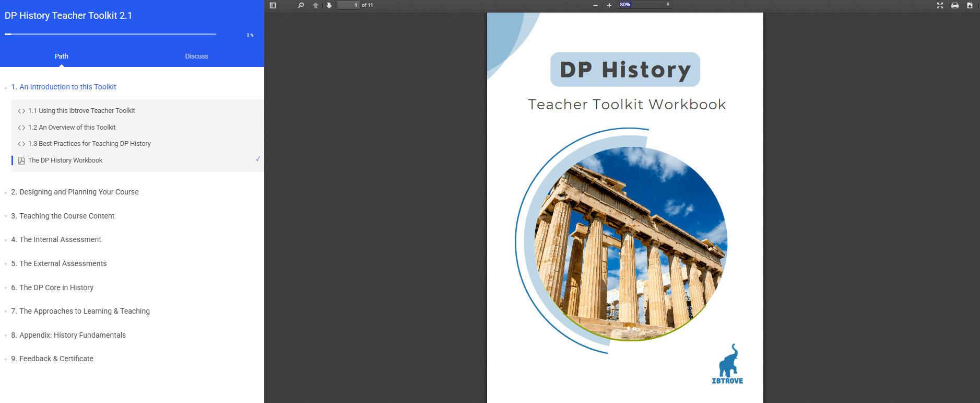Click the course progress bar
This screenshot has height=403, width=980.
coord(110,34)
